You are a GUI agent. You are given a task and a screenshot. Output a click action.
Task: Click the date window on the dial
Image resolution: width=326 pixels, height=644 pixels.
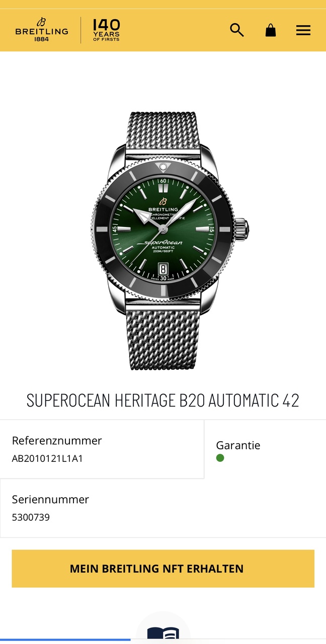(163, 269)
